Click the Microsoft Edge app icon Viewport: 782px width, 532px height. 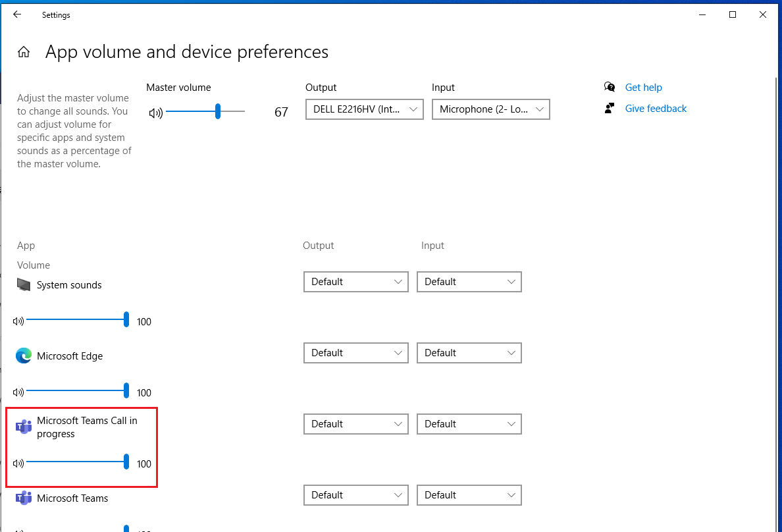click(x=24, y=356)
